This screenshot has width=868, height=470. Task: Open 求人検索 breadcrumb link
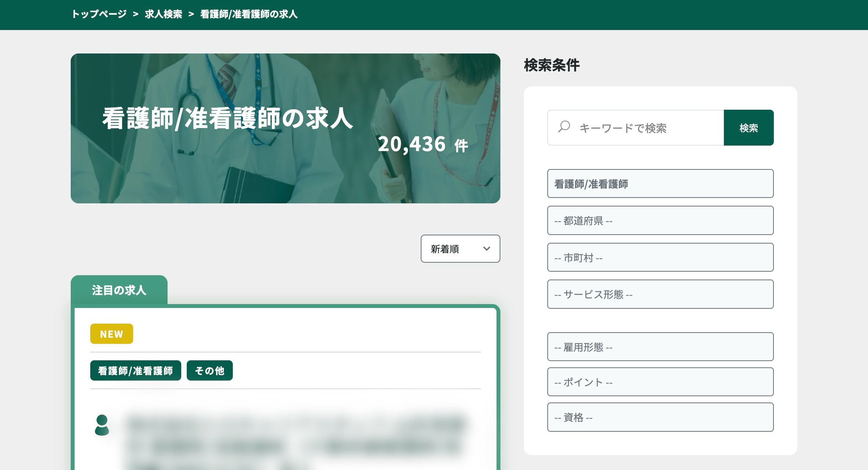click(x=163, y=14)
